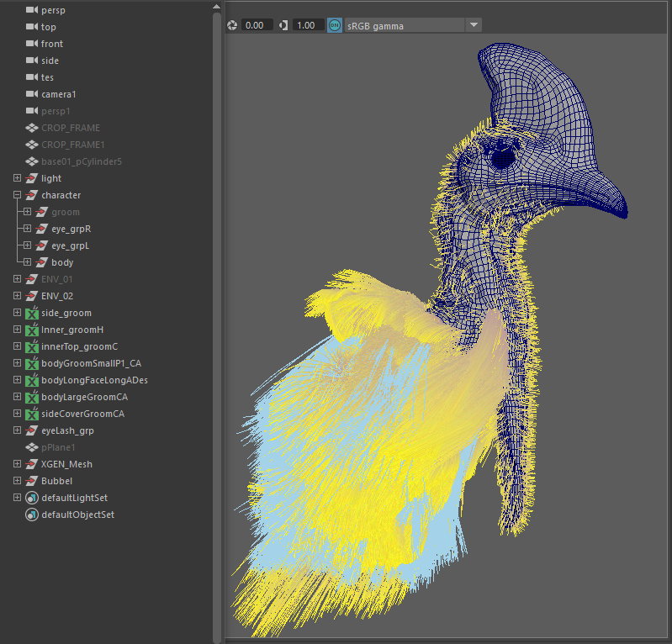
Task: Select defaultObjectSet in the outliner
Action: 77,515
